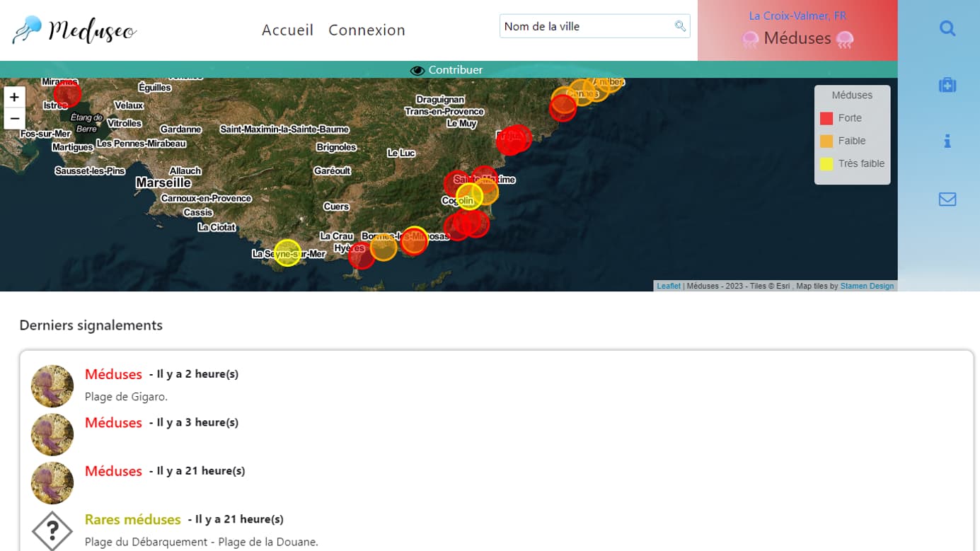Click the eye icon beside Contribuer
The width and height of the screenshot is (980, 551).
(x=417, y=70)
